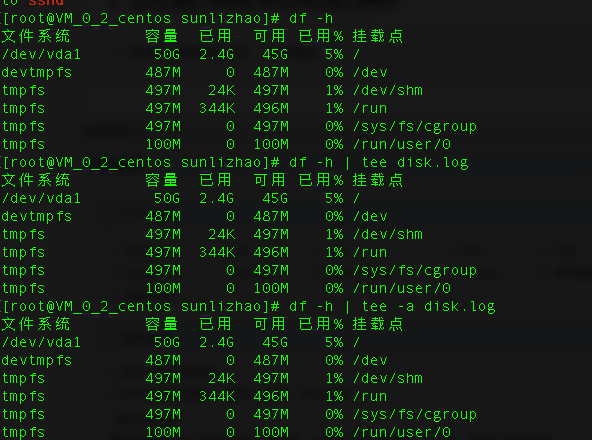Screen dimensions: 592x440
Task: Click '/dev/shm' mount point in the first df -h output
Action: pos(388,91)
